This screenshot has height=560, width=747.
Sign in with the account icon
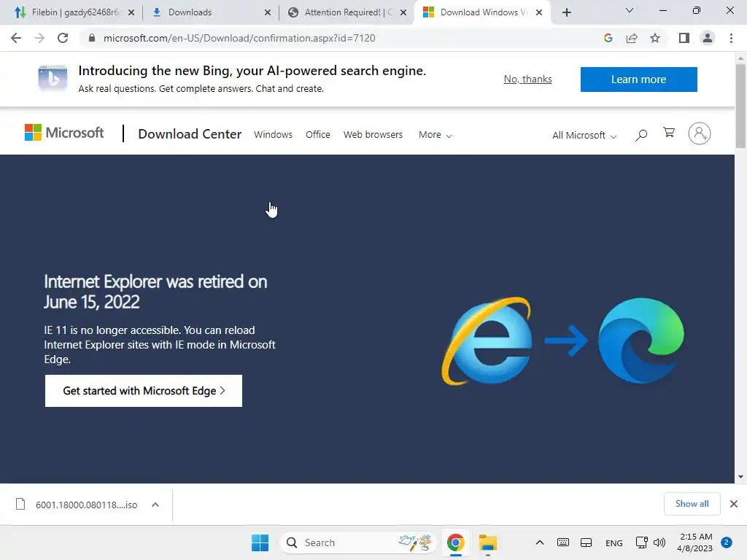click(700, 134)
